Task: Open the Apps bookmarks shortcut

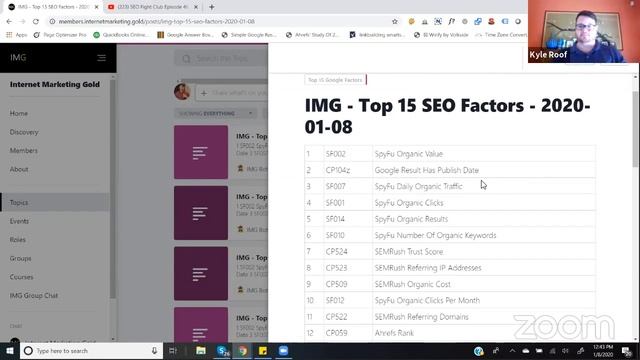Action: pyautogui.click(x=17, y=35)
